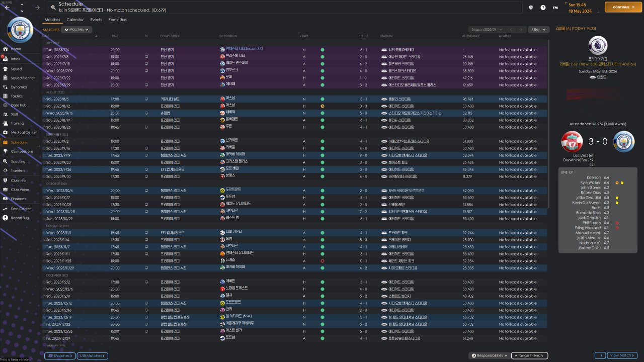Screen dimensions: 644x362
Task: Switch to the Reminders tab
Action: point(117,20)
